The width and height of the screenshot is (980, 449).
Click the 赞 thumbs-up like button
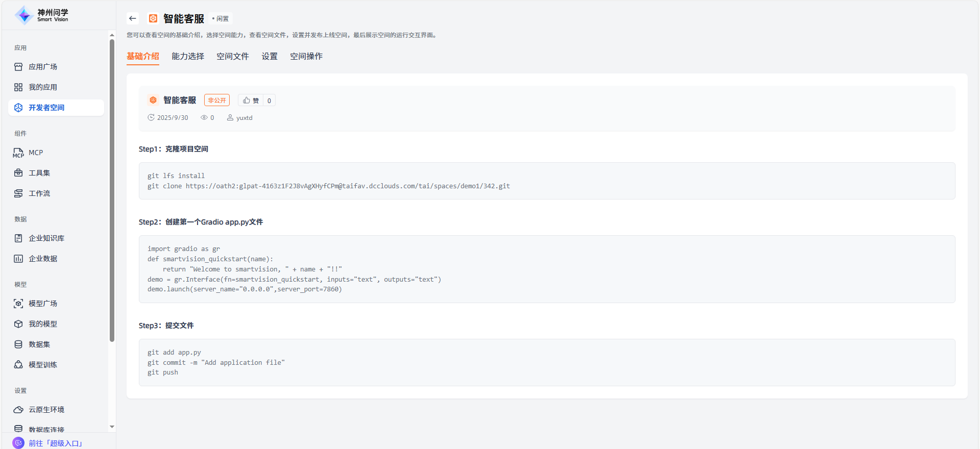click(251, 101)
